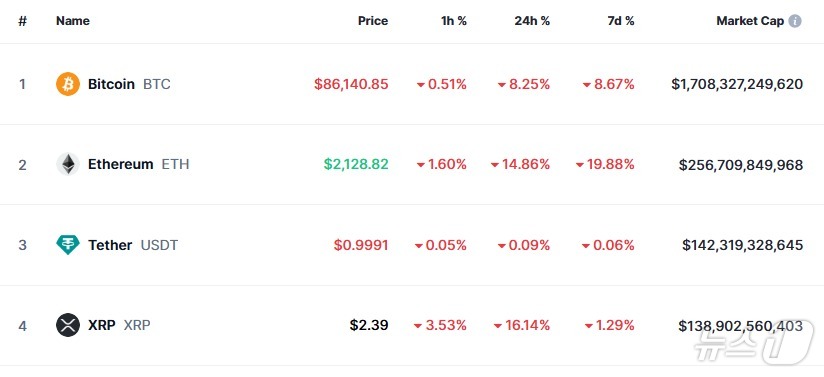Click the Market Cap column header
Screen dimensions: 824x377
[750, 21]
